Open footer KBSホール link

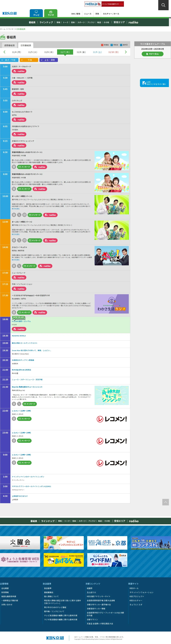[134, 588]
